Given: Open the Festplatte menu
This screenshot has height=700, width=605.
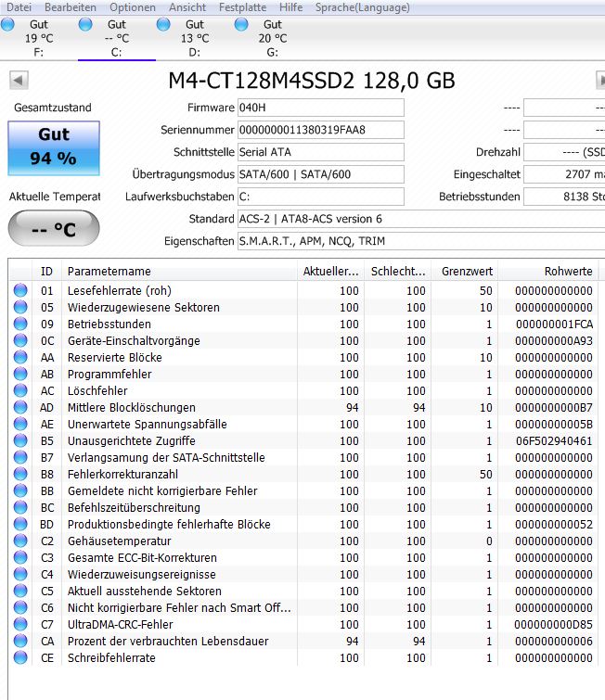Looking at the screenshot, I should [x=242, y=7].
